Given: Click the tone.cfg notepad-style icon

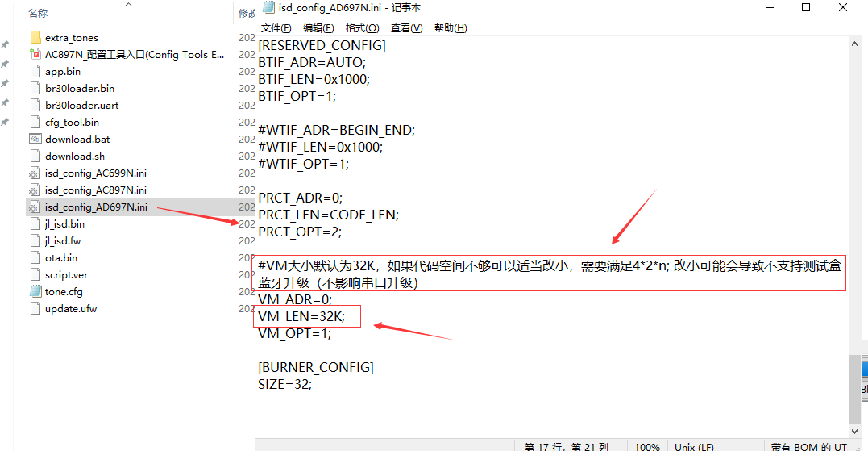Looking at the screenshot, I should tap(35, 291).
